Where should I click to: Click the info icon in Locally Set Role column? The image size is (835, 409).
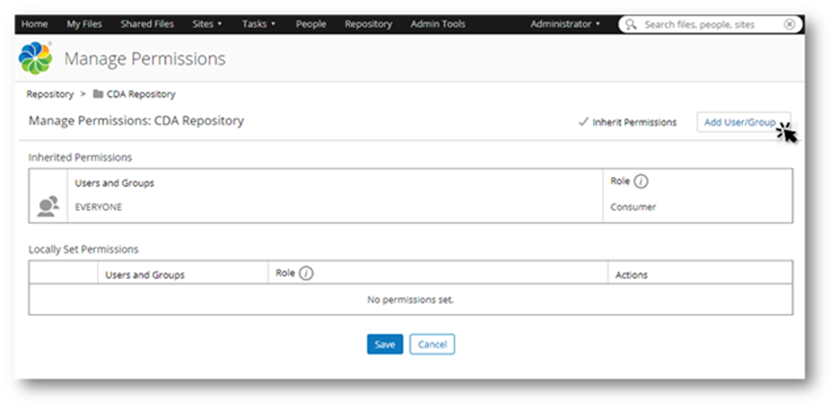pyautogui.click(x=306, y=273)
